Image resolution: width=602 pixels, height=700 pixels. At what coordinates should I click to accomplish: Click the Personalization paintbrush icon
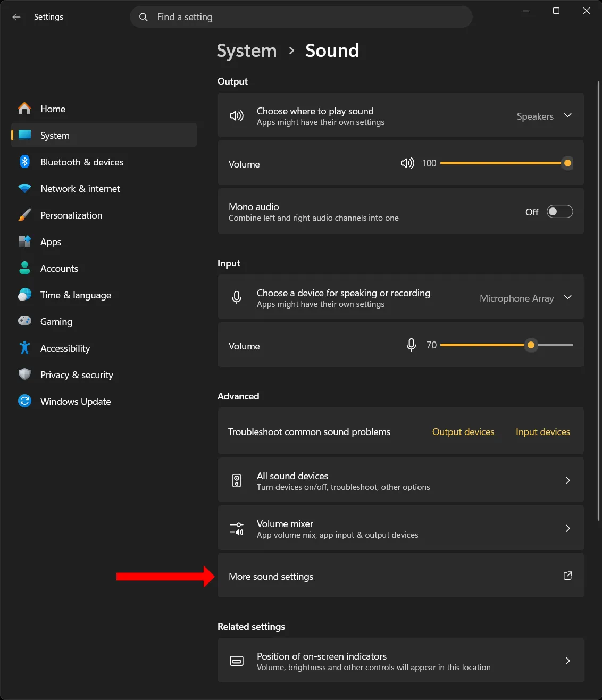pos(24,215)
